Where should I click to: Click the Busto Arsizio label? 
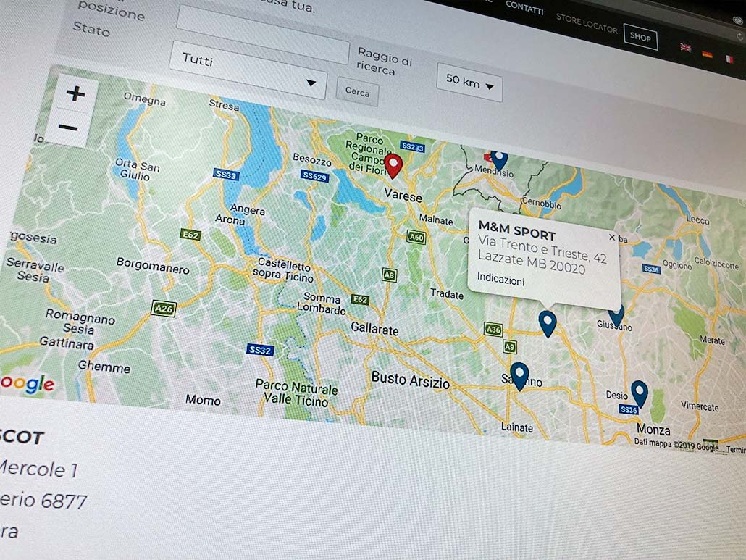pos(410,380)
